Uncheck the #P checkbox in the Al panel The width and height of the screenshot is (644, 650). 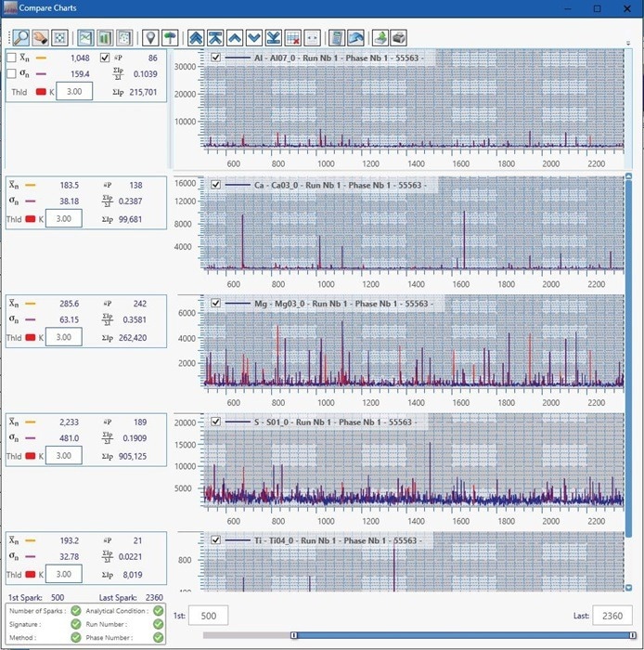[104, 58]
